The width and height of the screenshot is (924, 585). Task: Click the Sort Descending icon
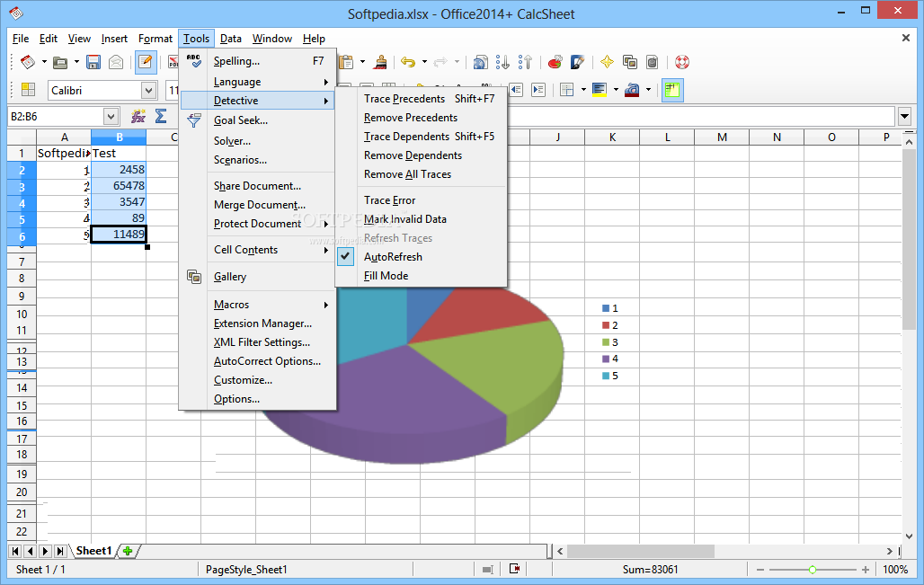click(525, 62)
